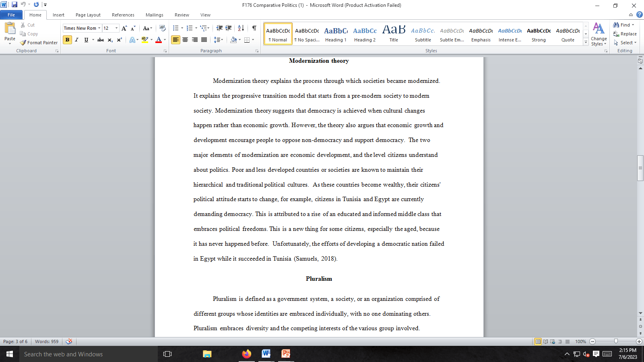The height and width of the screenshot is (362, 644).
Task: Copy the selected text
Action: (x=29, y=34)
